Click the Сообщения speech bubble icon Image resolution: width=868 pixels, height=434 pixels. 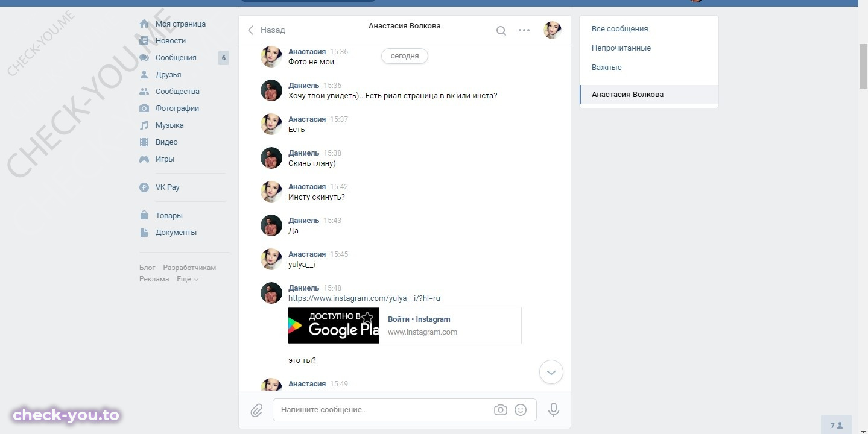tap(144, 58)
